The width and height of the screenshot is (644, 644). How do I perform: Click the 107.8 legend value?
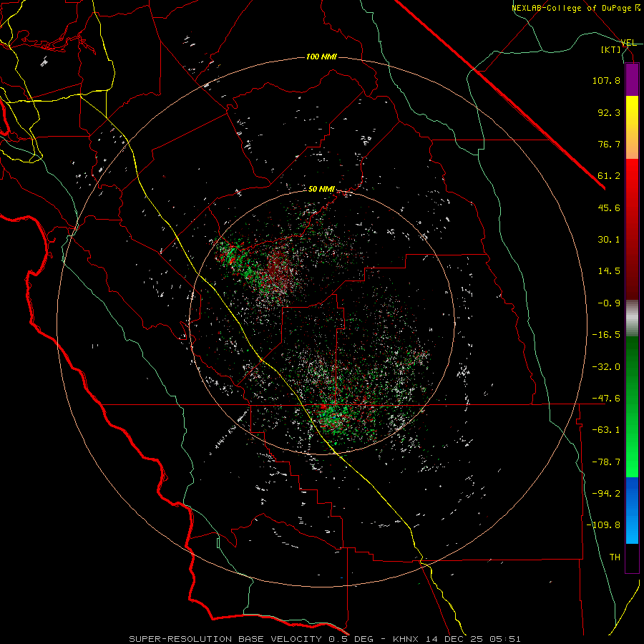[x=606, y=80]
